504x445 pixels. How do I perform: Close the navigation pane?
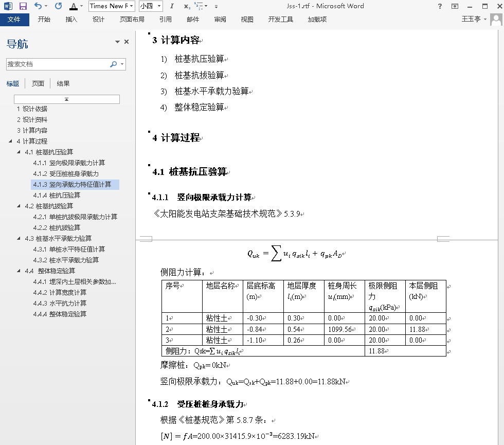(127, 42)
